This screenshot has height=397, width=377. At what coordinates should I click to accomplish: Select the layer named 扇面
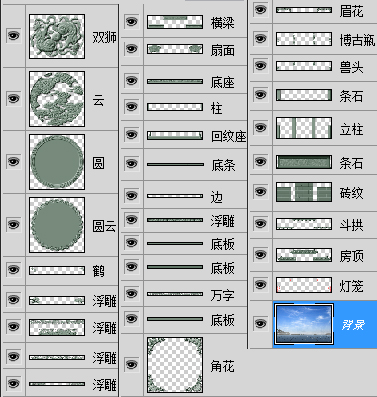coord(222,50)
